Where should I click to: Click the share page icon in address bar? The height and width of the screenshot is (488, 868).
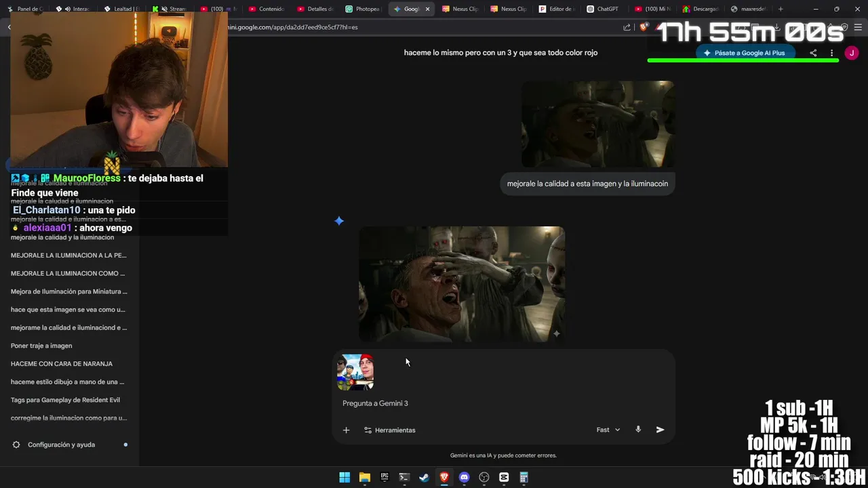coord(627,27)
